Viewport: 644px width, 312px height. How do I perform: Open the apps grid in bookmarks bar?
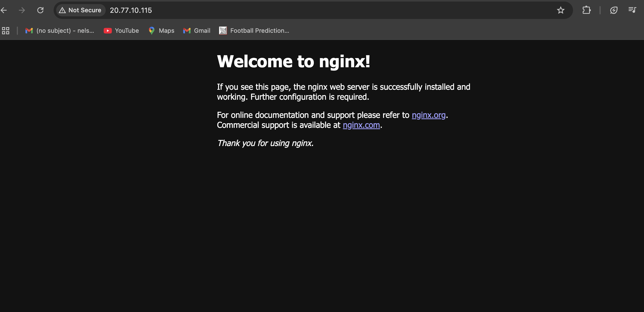(x=6, y=31)
